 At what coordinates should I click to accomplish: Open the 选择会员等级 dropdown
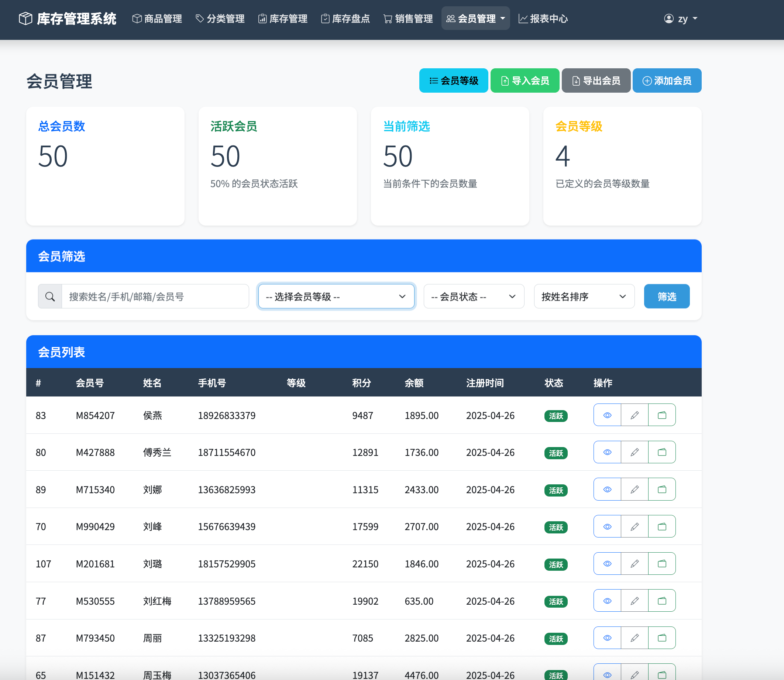coord(336,296)
